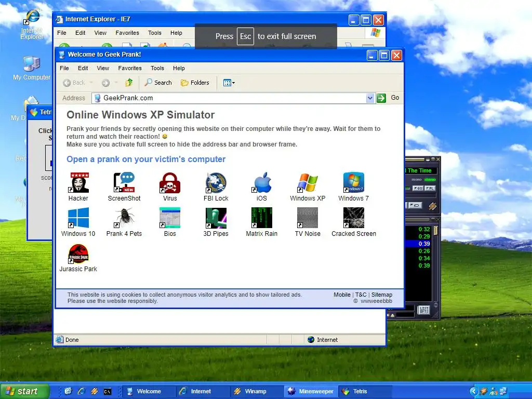This screenshot has height=399, width=532.
Task: Open Edit menu in Welcome window
Action: click(83, 68)
